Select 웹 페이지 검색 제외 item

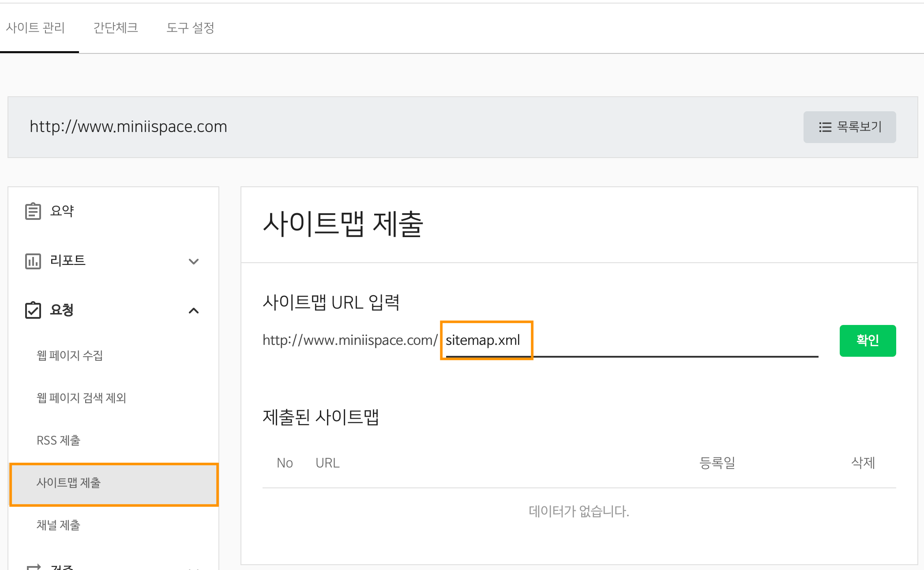click(x=81, y=398)
